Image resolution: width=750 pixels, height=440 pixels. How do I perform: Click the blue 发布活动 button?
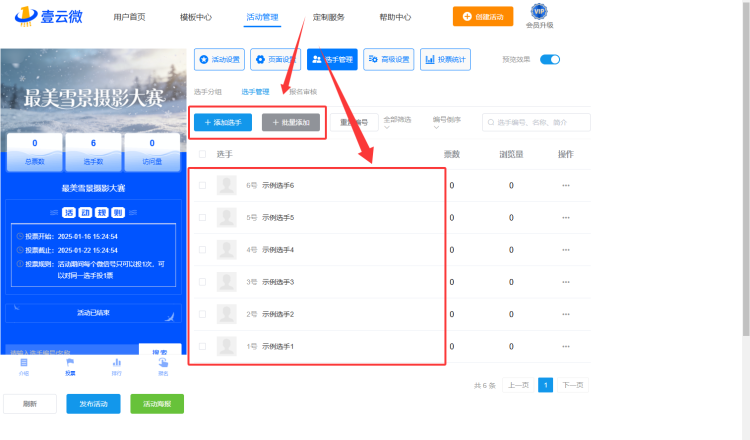(x=93, y=404)
